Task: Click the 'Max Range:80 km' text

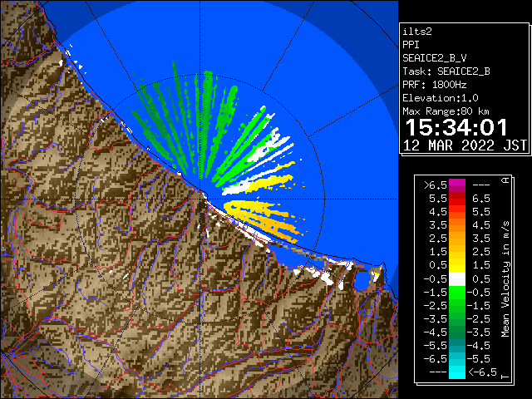Action: (446, 111)
